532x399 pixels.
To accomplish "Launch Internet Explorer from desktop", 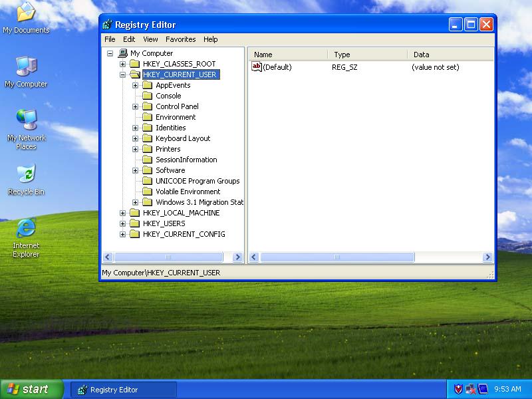I will 26,237.
